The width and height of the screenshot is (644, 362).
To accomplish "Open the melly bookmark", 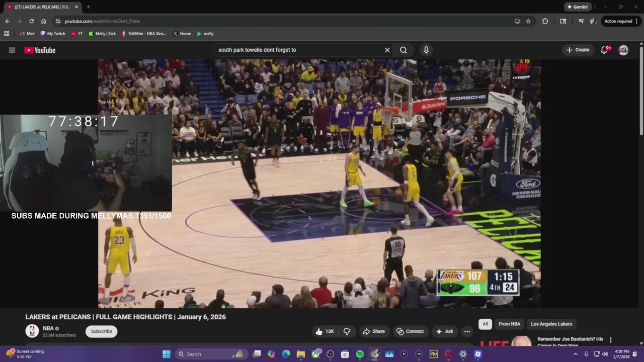I will [x=205, y=34].
